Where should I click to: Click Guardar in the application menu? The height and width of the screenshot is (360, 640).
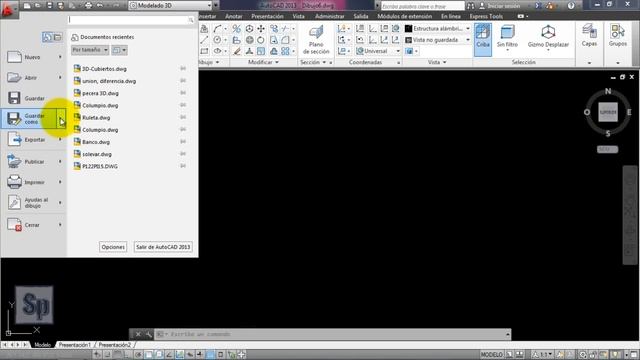tap(33, 98)
